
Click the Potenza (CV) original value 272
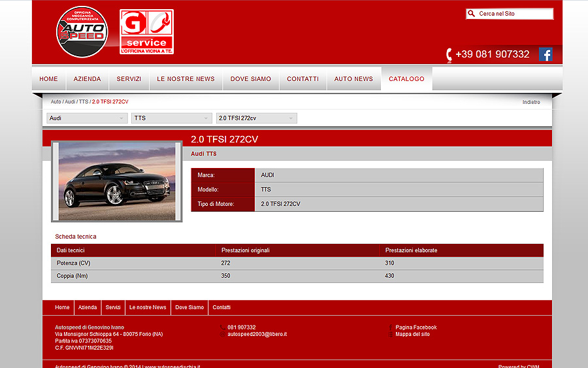click(x=226, y=263)
